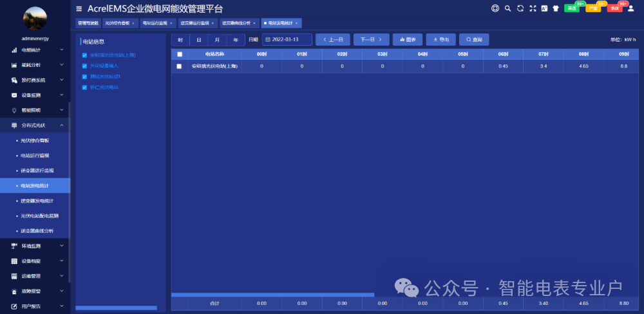Open the red alarm badge in header
Screen dimensions: 644x314
pos(616,7)
